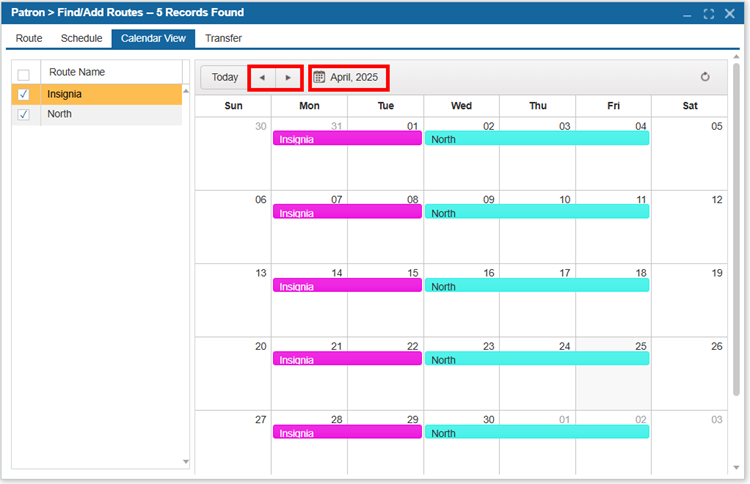Viewport: 750px width, 484px height.
Task: Uncheck the Insignia route checkbox
Action: (x=24, y=94)
